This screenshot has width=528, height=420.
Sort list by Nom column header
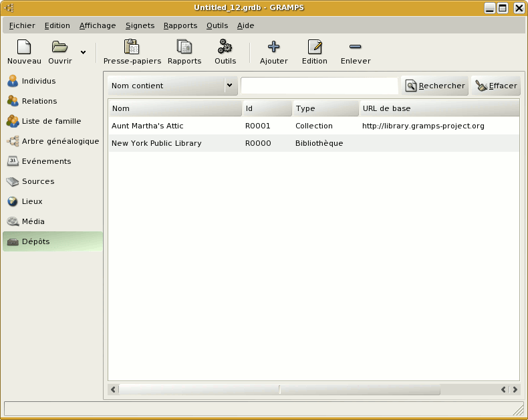tap(175, 108)
